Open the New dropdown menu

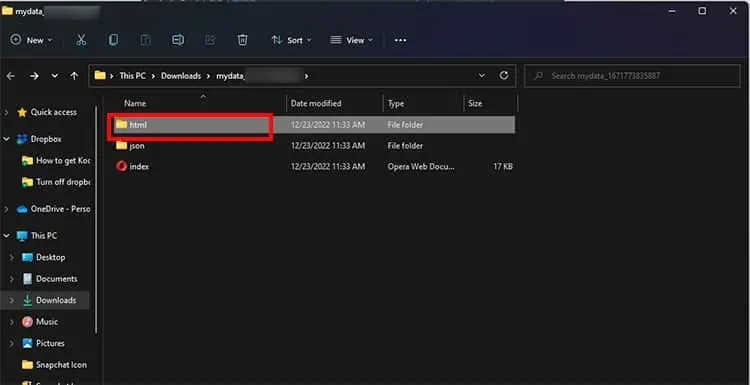click(32, 40)
